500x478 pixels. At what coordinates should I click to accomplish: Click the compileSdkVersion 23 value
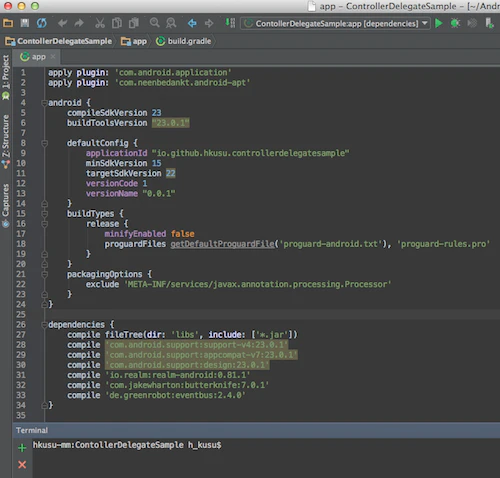coord(156,113)
